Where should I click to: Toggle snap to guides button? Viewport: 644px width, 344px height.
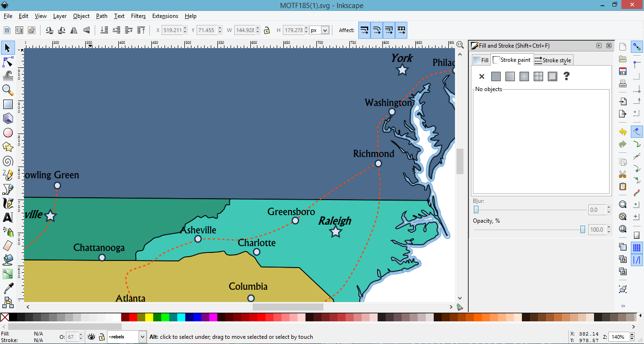[637, 260]
